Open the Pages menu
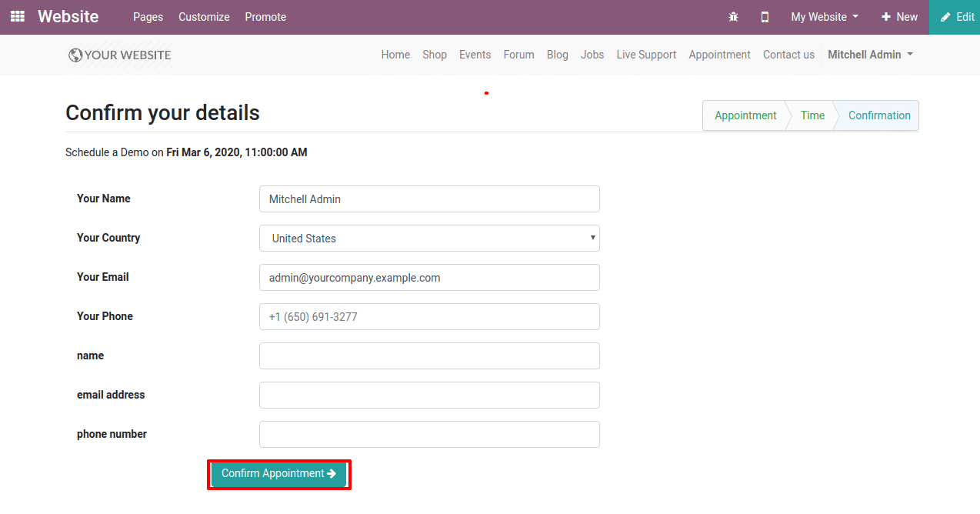 click(148, 17)
